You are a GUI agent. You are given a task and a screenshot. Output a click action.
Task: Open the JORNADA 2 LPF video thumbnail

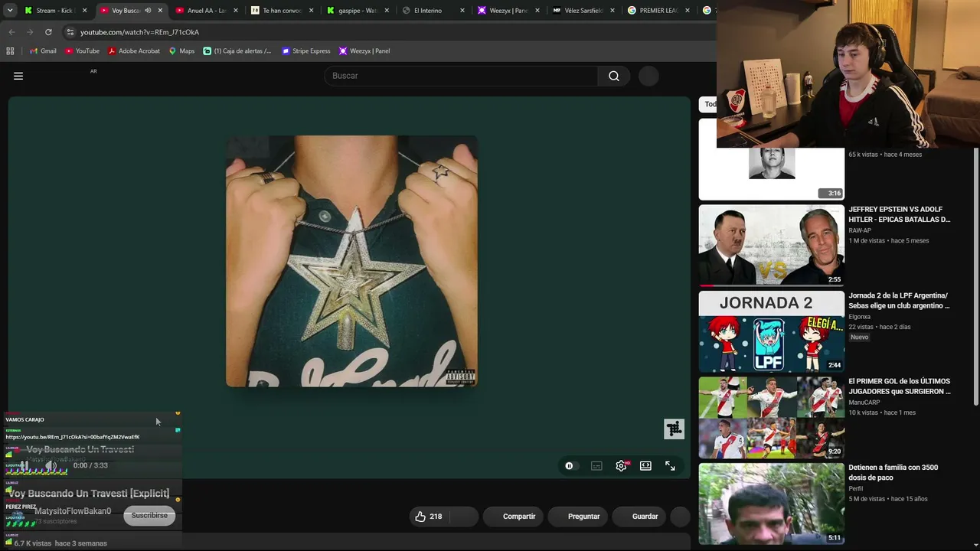point(771,331)
